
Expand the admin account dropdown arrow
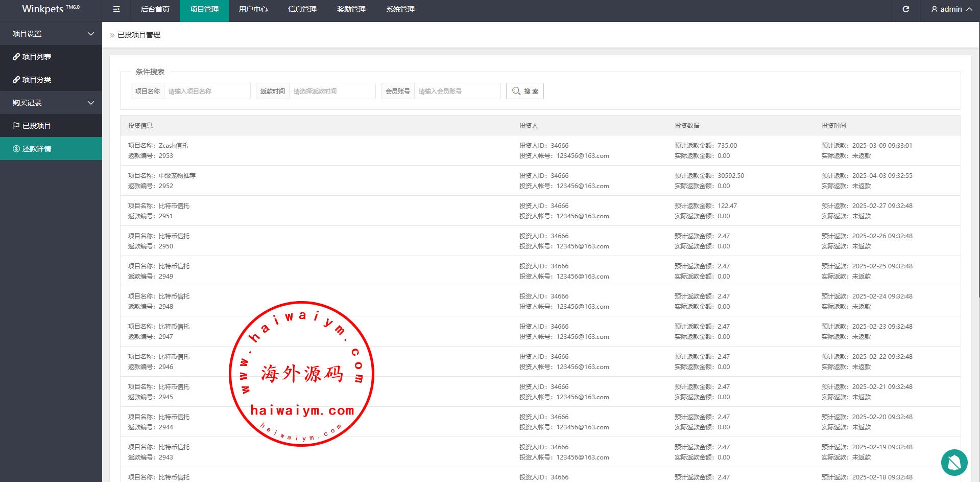(969, 9)
